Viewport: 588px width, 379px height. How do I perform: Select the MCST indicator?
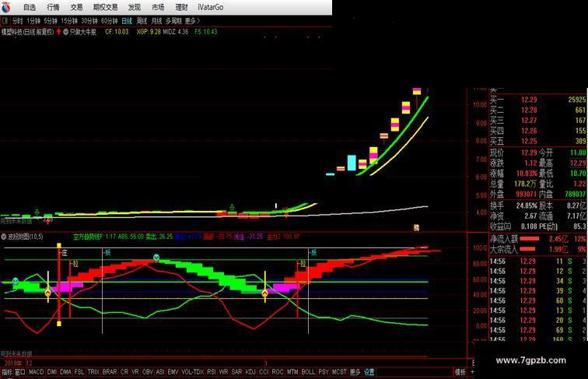[339, 372]
